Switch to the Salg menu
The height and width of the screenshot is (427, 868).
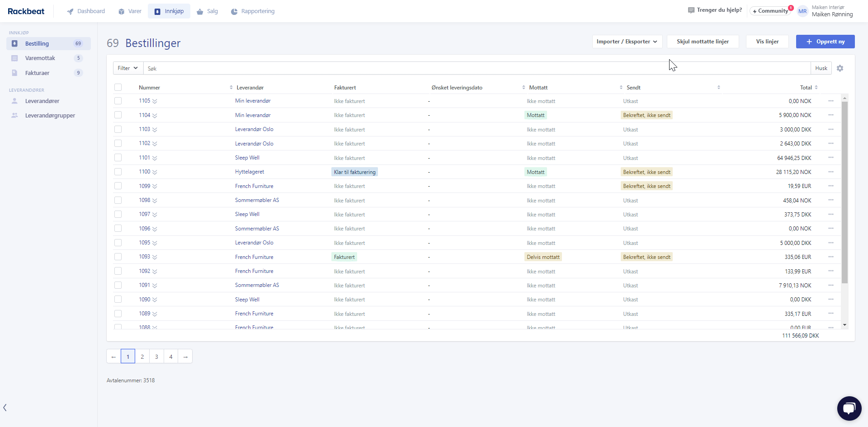click(208, 11)
